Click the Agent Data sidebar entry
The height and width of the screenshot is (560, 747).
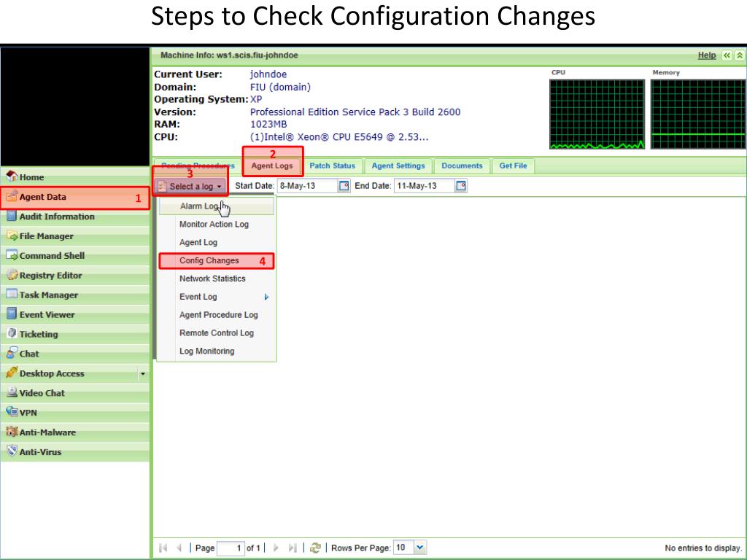pyautogui.click(x=74, y=197)
